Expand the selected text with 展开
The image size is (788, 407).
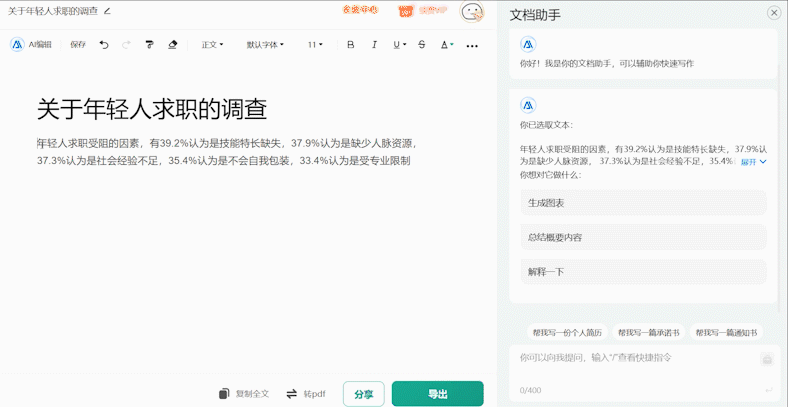[753, 161]
